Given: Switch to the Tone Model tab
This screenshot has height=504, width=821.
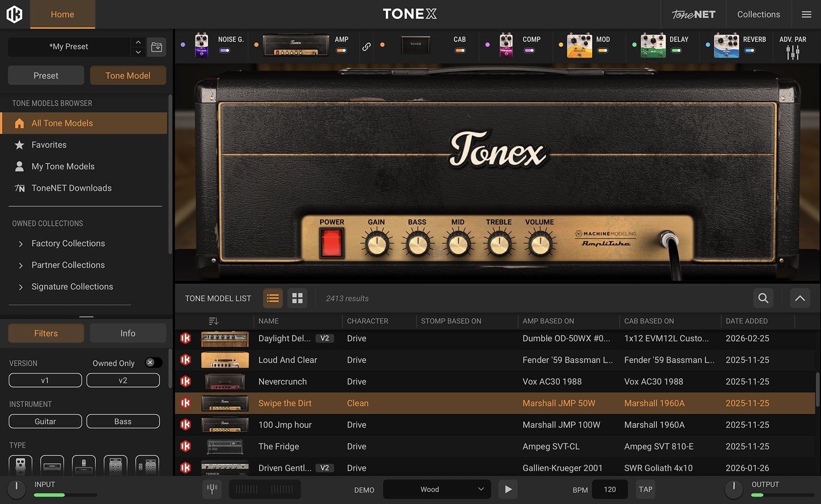Looking at the screenshot, I should click(128, 75).
